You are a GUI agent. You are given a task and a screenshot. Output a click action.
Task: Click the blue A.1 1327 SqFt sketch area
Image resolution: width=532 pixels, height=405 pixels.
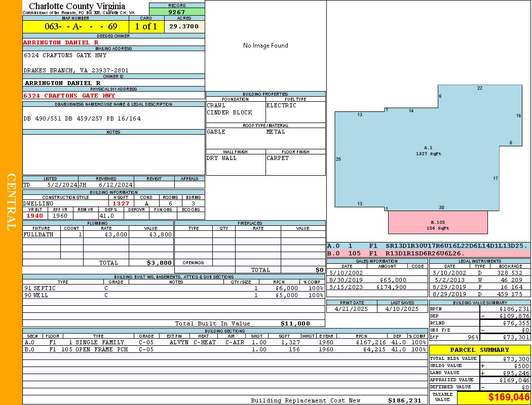428,151
